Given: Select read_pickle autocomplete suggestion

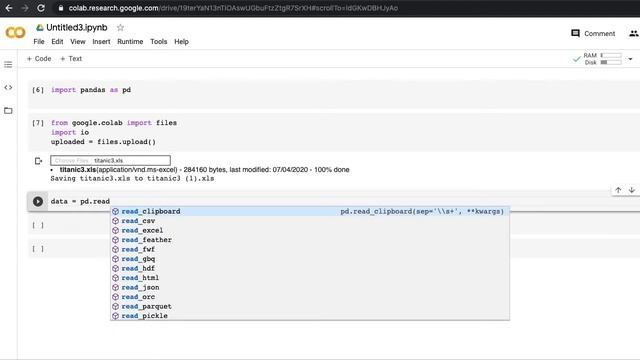Looking at the screenshot, I should pyautogui.click(x=310, y=316).
